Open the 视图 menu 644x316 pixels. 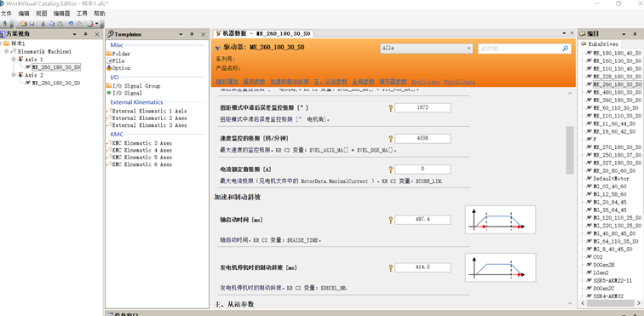coord(42,13)
